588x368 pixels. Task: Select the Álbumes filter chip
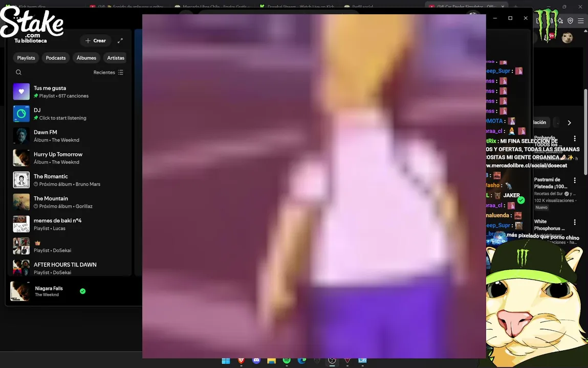[86, 58]
